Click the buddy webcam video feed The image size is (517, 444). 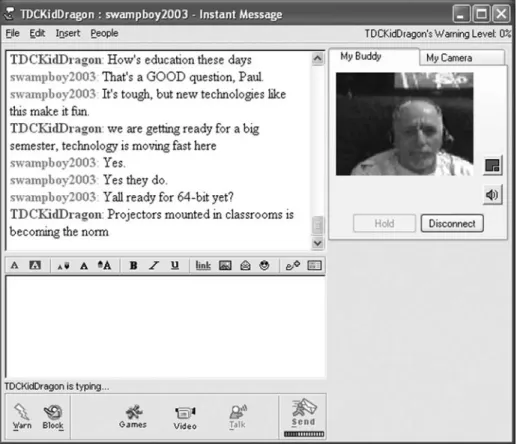404,124
